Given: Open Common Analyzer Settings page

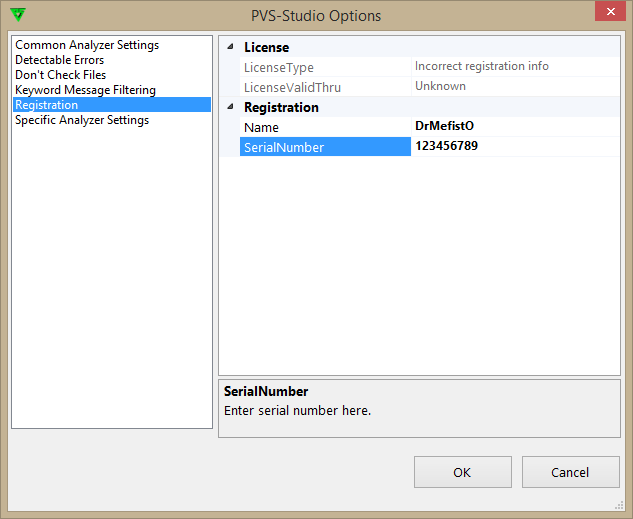Looking at the screenshot, I should (x=87, y=45).
